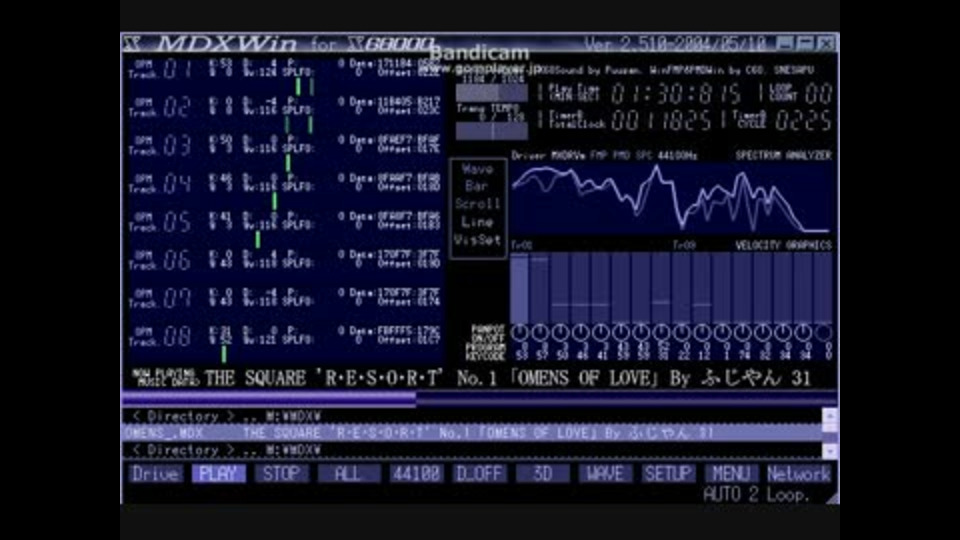Screen dimensions: 960x540
Task: Toggle pan knob above keycode 46
Action: point(580,333)
